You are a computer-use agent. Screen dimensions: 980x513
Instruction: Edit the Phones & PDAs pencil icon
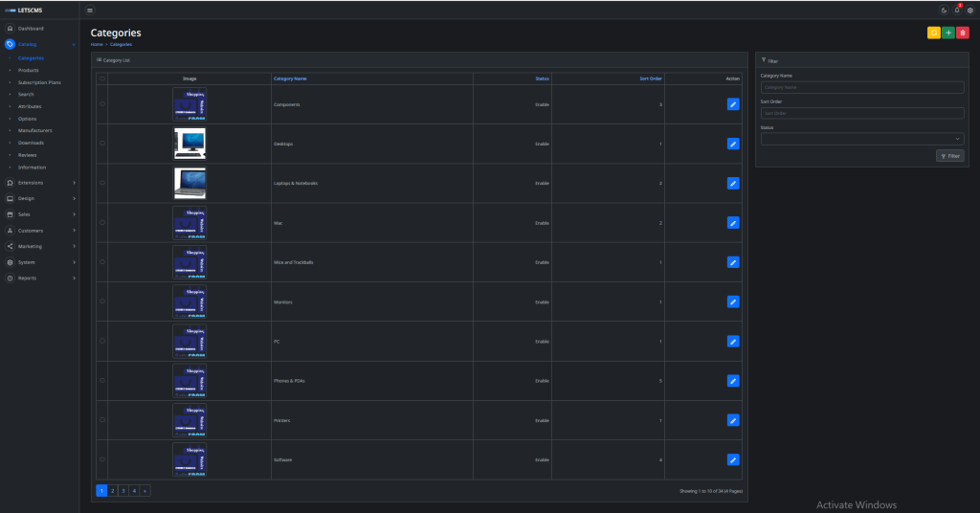point(733,381)
